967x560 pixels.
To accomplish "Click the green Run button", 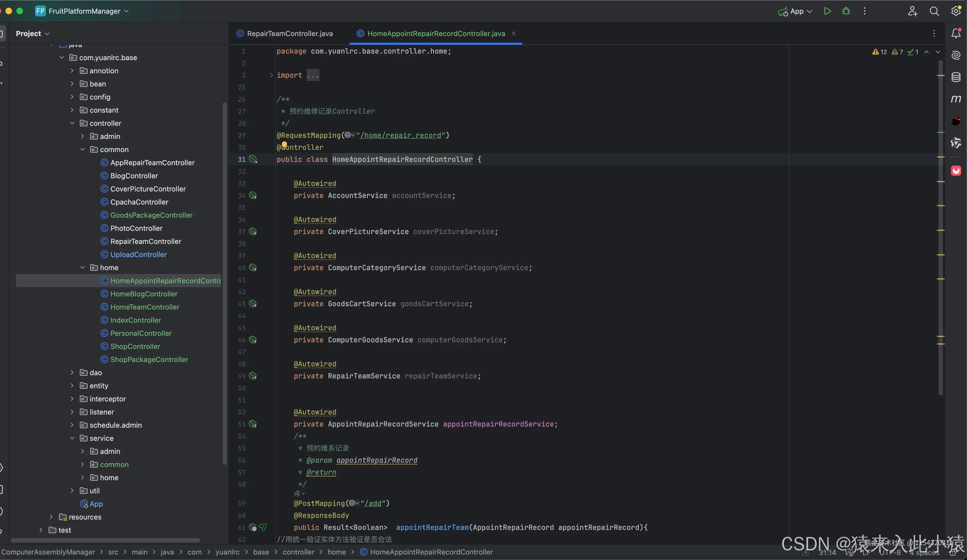I will tap(827, 11).
